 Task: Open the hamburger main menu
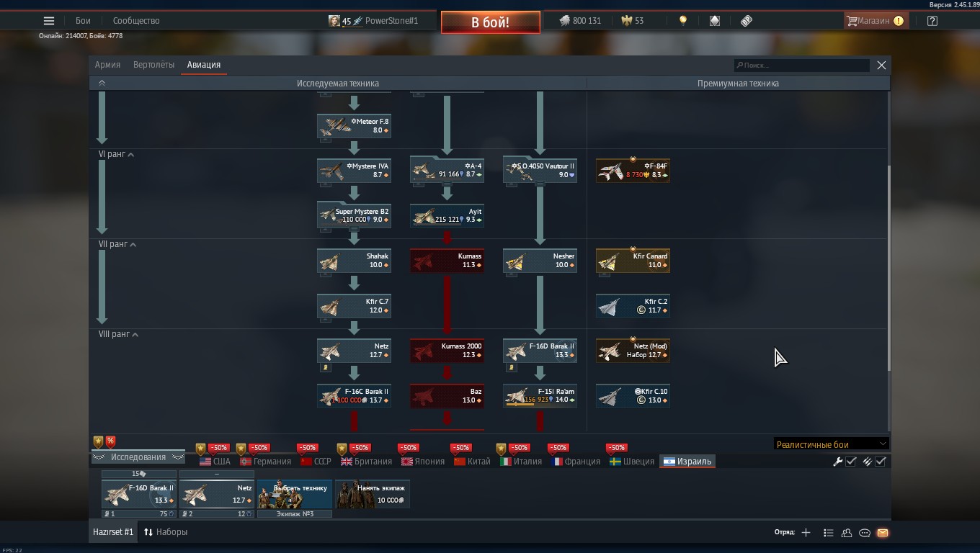(49, 21)
